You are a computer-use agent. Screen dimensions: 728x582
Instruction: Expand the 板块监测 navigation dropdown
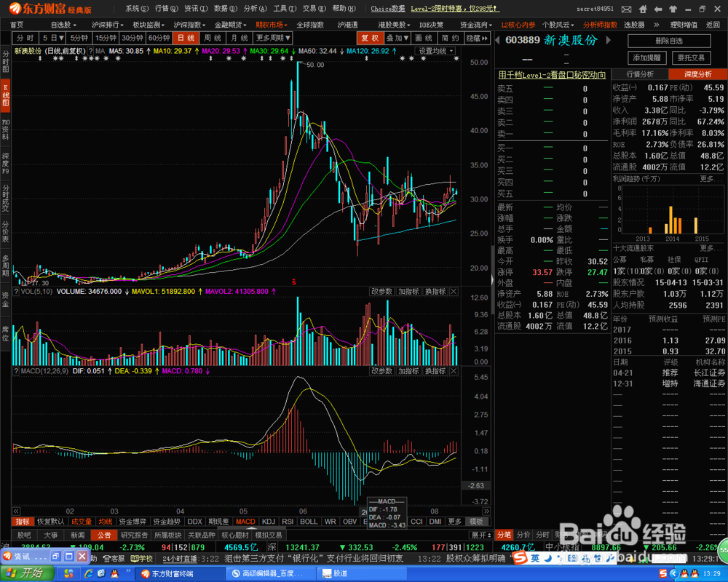pos(149,25)
